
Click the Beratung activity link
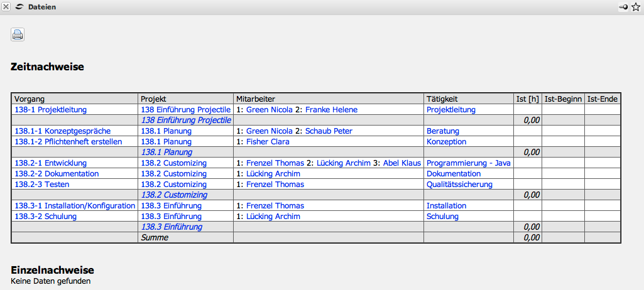(443, 131)
